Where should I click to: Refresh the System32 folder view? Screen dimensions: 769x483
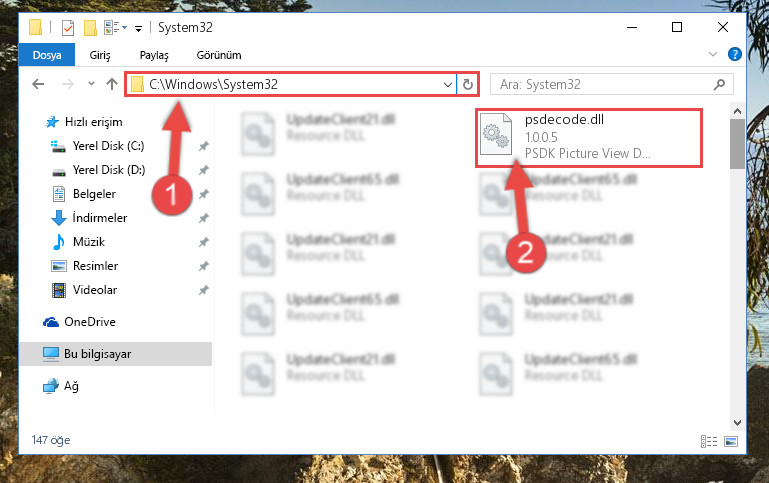pos(468,84)
